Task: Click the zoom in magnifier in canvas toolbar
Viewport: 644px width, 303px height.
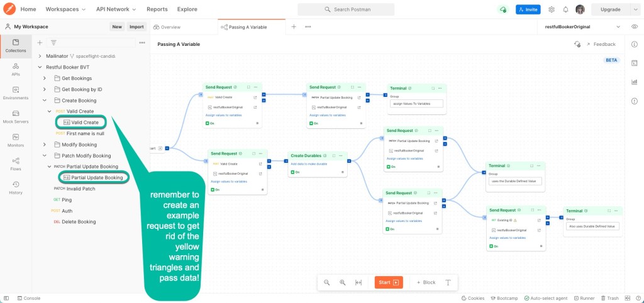Action: pyautogui.click(x=343, y=282)
